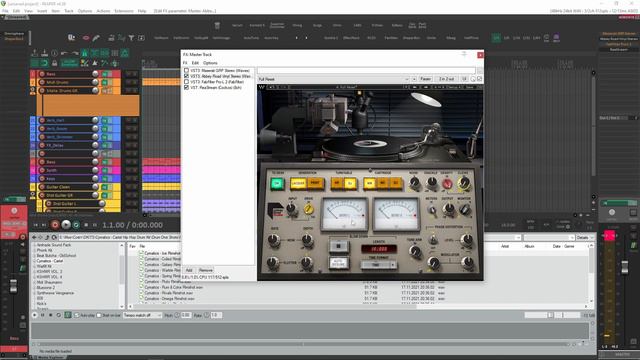Open the Options menu in FX window
Image resolution: width=640 pixels, height=360 pixels.
(210, 63)
